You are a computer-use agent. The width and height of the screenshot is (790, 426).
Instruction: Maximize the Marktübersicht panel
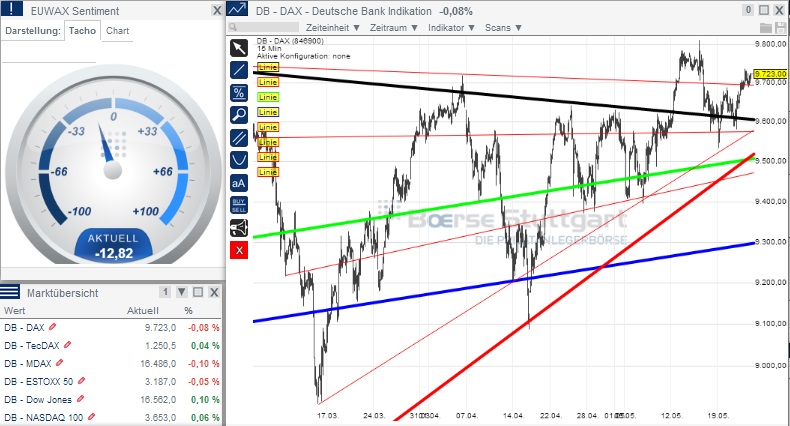click(198, 292)
